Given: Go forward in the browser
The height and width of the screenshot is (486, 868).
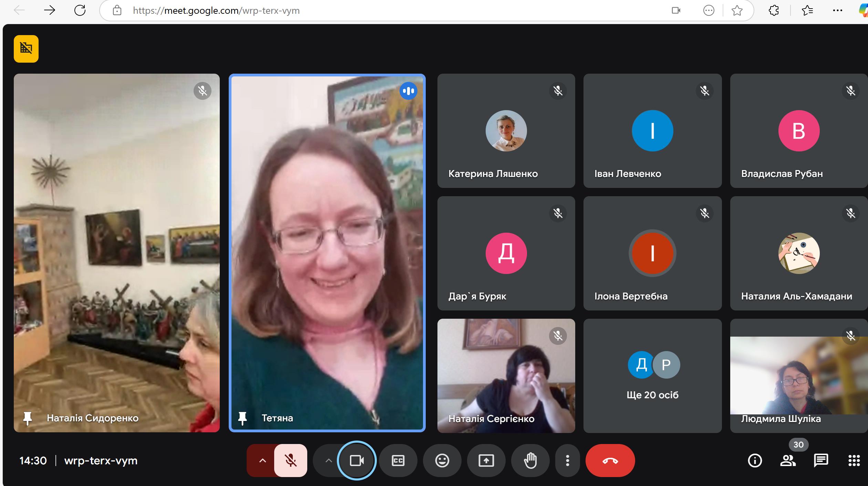Looking at the screenshot, I should pos(50,10).
